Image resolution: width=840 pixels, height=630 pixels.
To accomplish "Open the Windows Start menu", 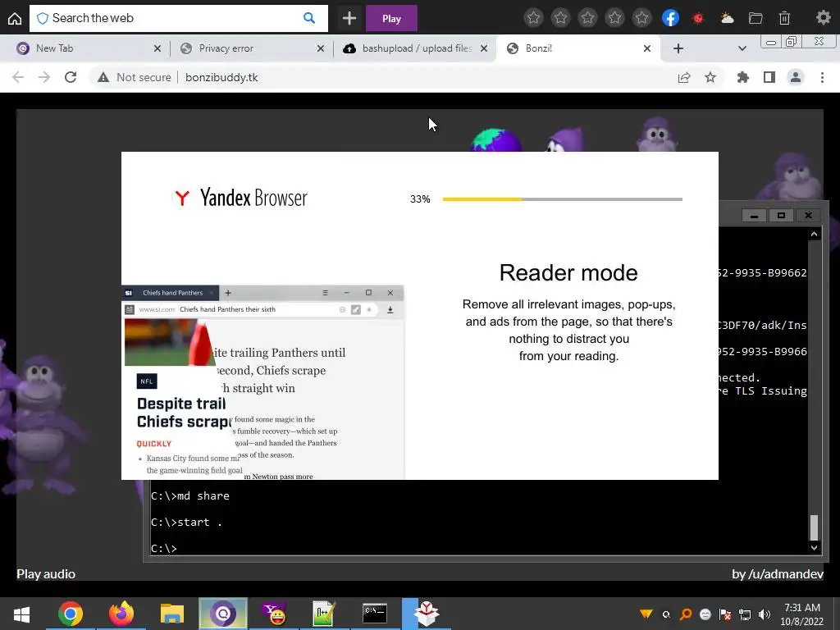I will [x=21, y=614].
